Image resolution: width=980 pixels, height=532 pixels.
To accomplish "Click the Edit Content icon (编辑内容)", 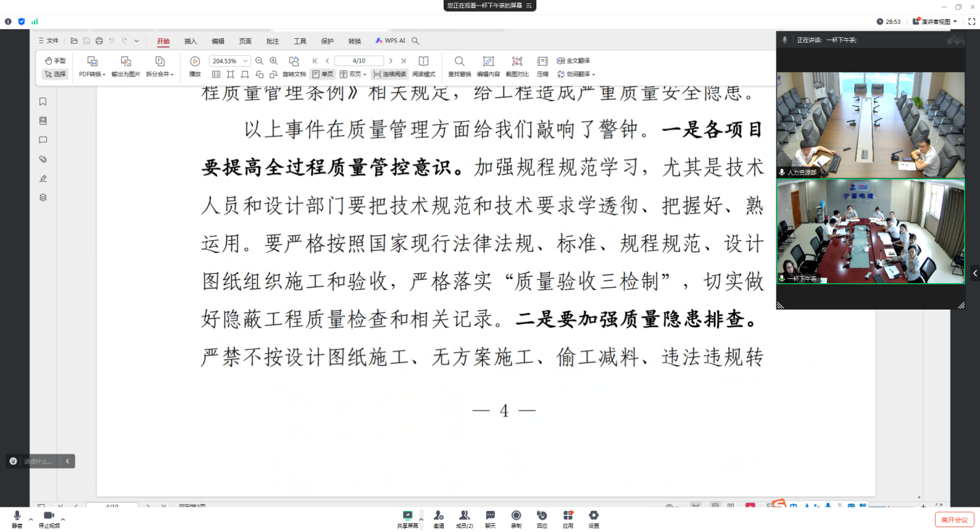I will (488, 61).
